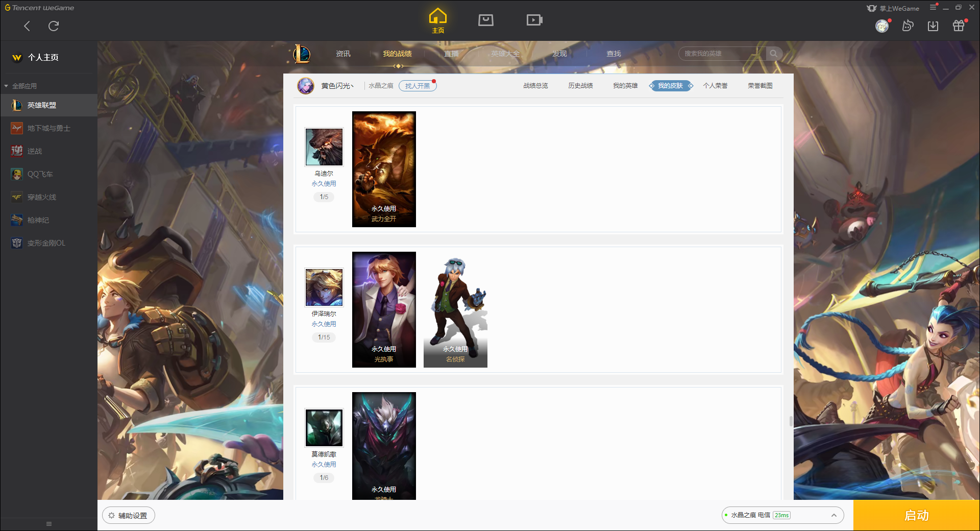Image resolution: width=980 pixels, height=531 pixels.
Task: Select 穿越火线 in sidebar
Action: pos(48,197)
